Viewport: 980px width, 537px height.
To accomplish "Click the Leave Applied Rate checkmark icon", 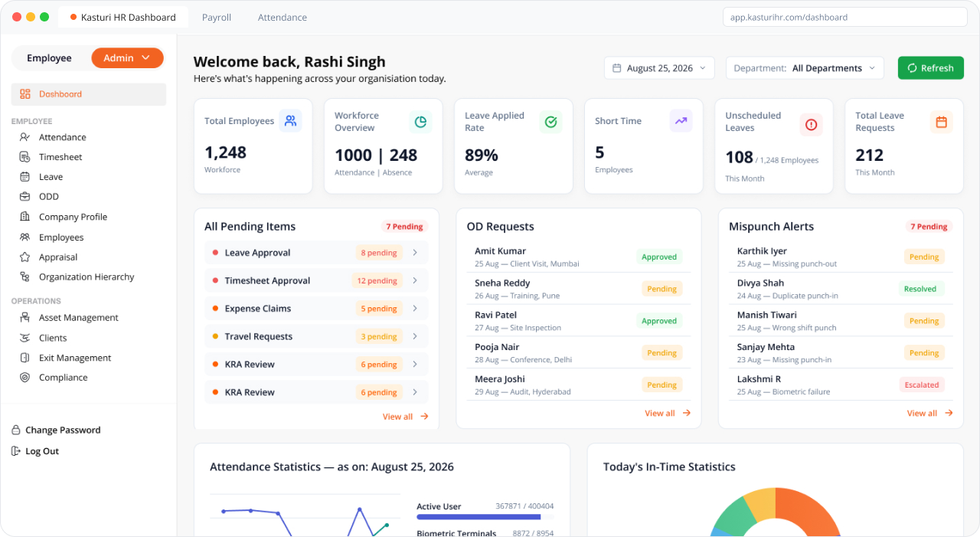I will (550, 121).
